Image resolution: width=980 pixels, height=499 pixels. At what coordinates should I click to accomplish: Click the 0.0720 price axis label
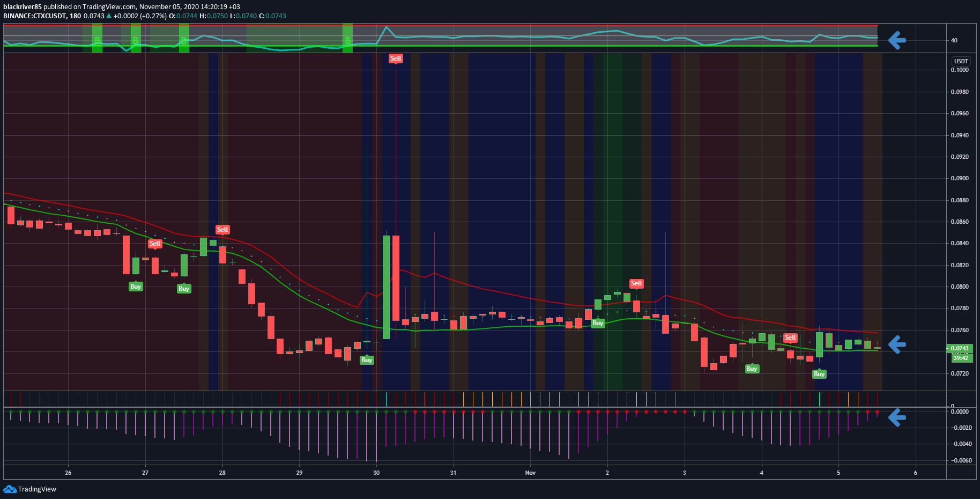(960, 373)
